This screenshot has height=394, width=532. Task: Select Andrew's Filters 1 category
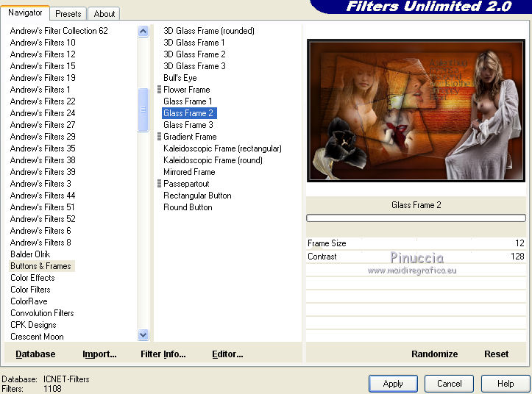coord(40,90)
